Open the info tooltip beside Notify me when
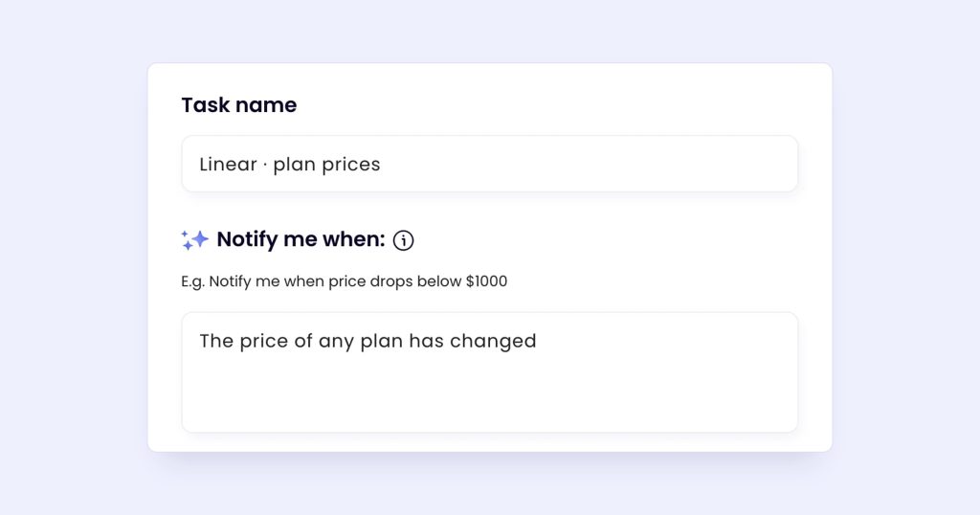Screen dimensions: 980x515 tap(403, 240)
